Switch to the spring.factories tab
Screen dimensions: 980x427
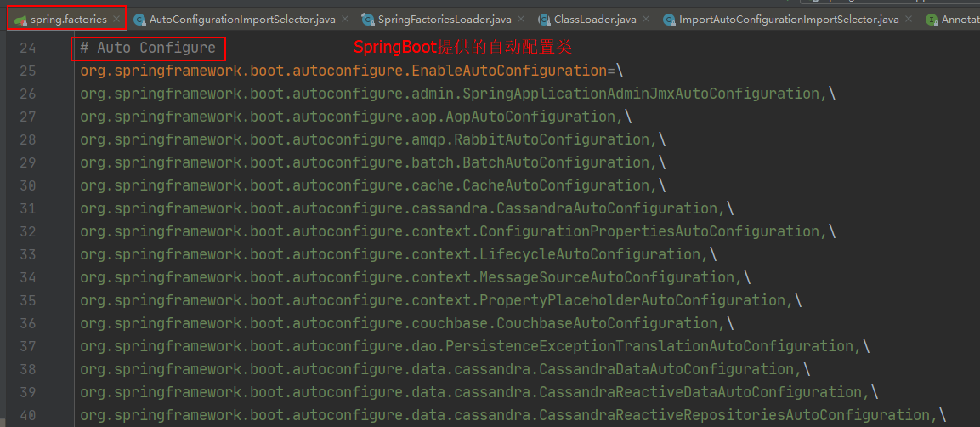pyautogui.click(x=68, y=20)
